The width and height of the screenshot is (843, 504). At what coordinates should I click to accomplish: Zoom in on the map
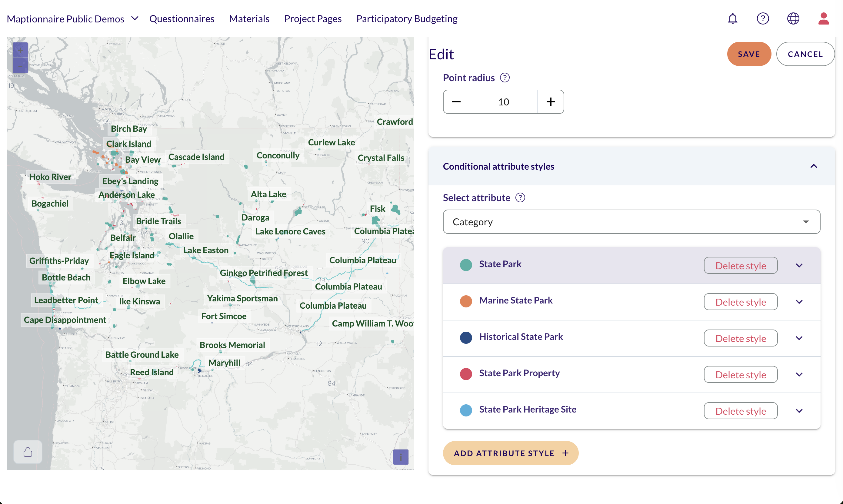20,50
